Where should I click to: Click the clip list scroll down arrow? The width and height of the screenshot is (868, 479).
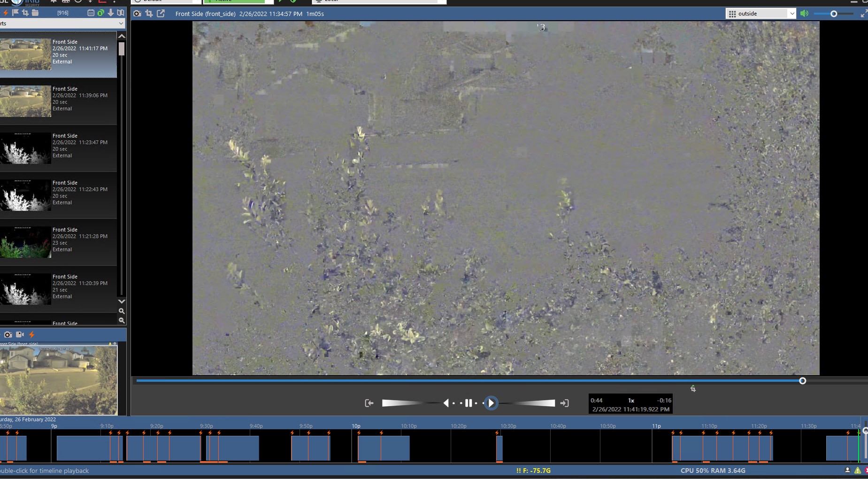coord(122,301)
